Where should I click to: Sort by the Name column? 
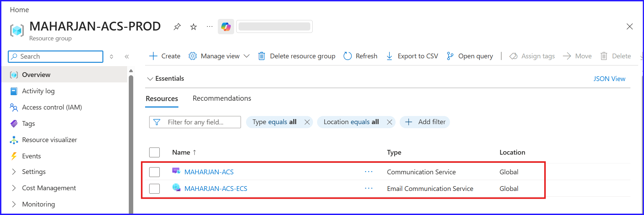184,152
